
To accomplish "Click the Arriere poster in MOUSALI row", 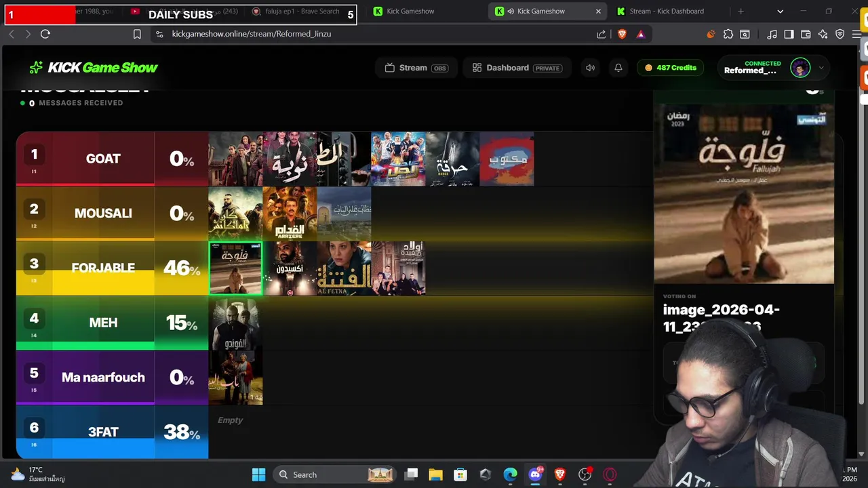I will [290, 213].
